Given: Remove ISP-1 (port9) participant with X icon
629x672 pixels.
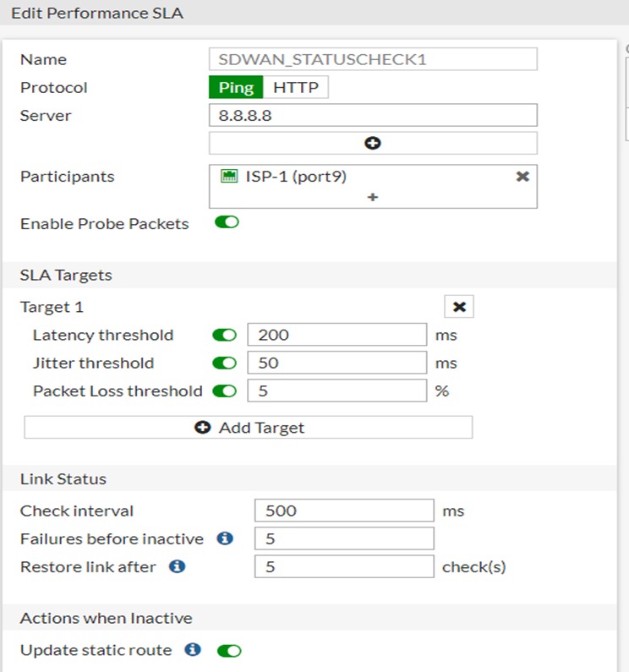Looking at the screenshot, I should click(522, 176).
